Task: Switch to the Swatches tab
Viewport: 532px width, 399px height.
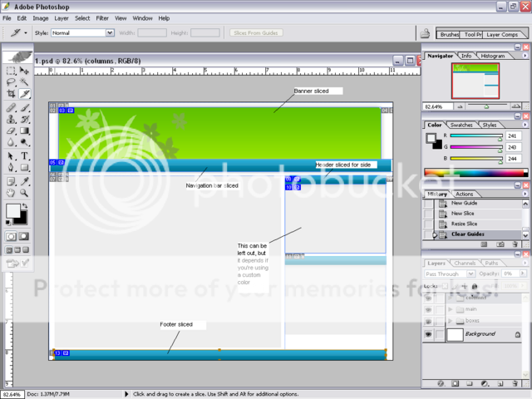Action: [x=462, y=125]
